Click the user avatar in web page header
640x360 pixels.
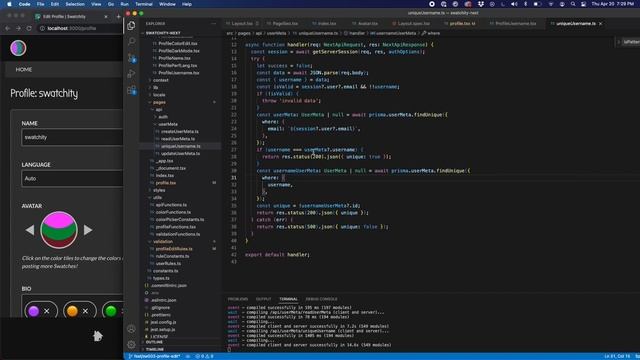(x=18, y=48)
